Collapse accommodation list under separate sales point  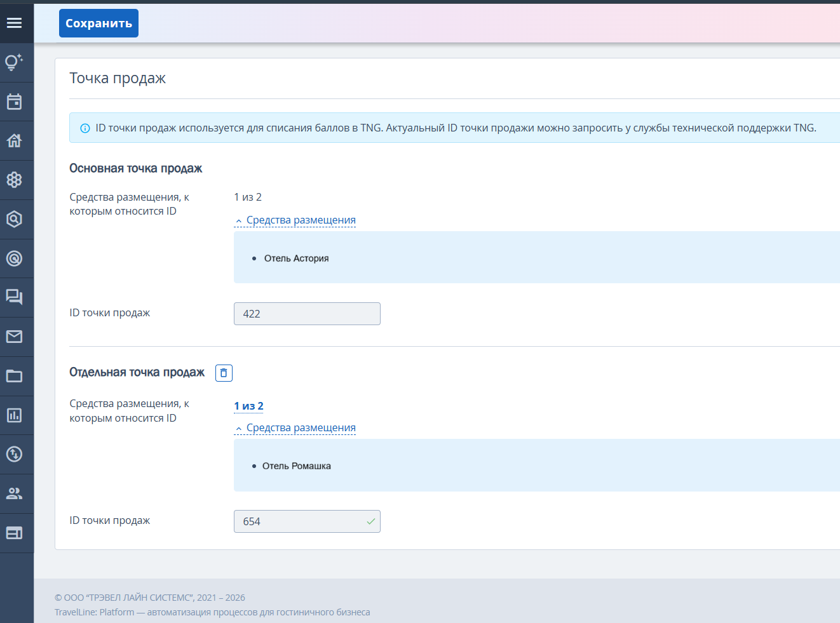click(x=295, y=428)
